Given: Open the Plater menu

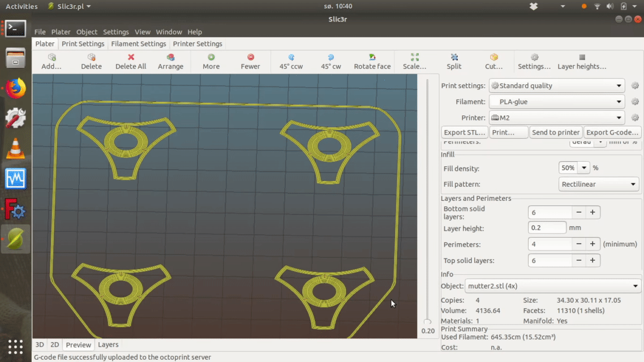Looking at the screenshot, I should click(x=61, y=32).
